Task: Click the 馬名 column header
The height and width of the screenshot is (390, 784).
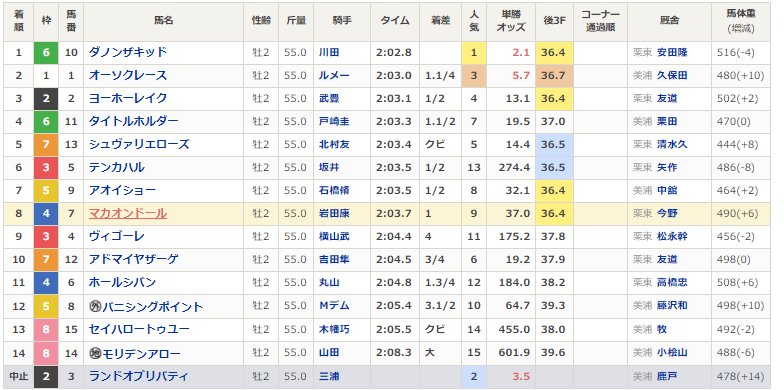Action: pos(164,22)
